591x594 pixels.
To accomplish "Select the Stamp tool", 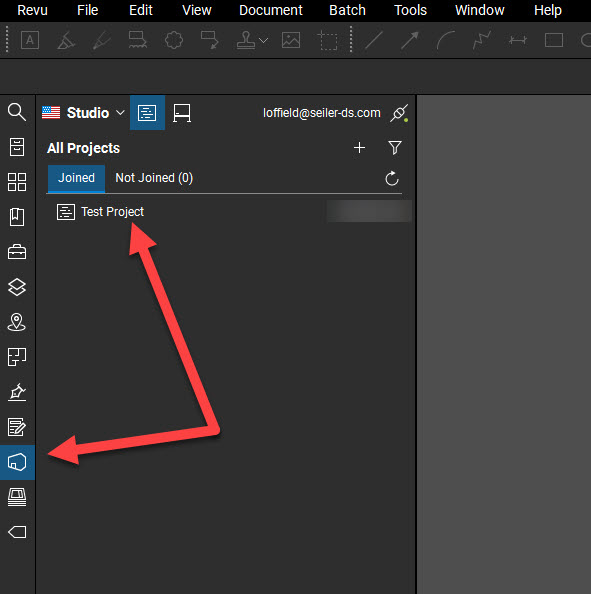I will (245, 40).
